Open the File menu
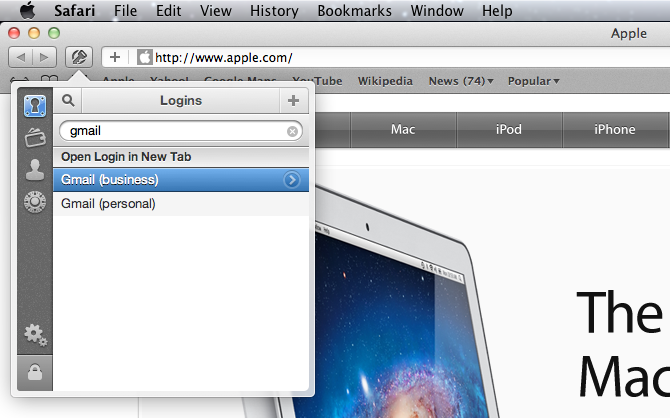The image size is (670, 418). (125, 11)
